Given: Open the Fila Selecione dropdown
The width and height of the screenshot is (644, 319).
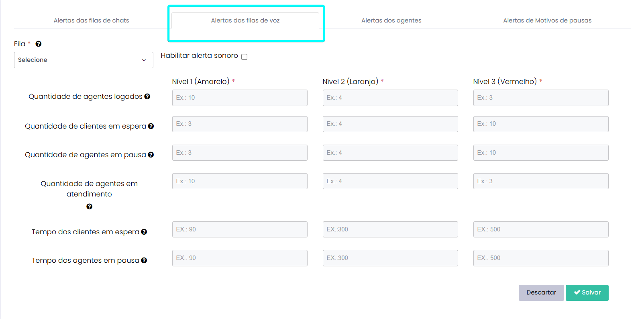Looking at the screenshot, I should point(84,60).
